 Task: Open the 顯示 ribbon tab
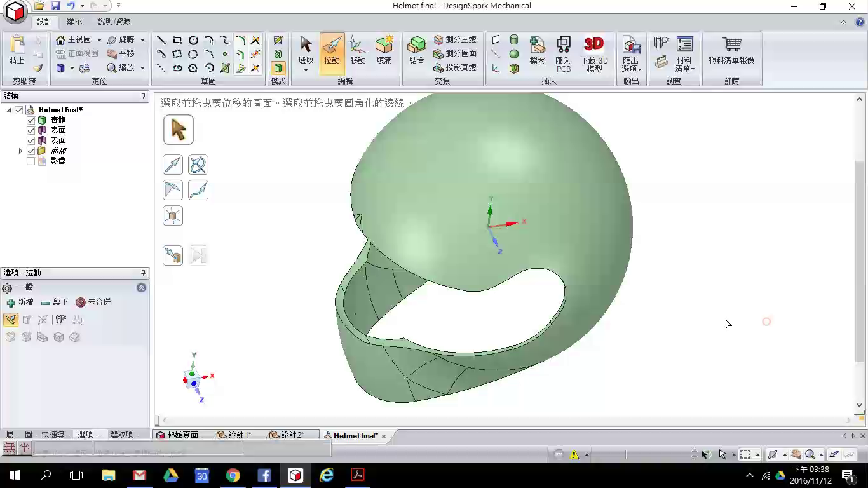tap(74, 22)
